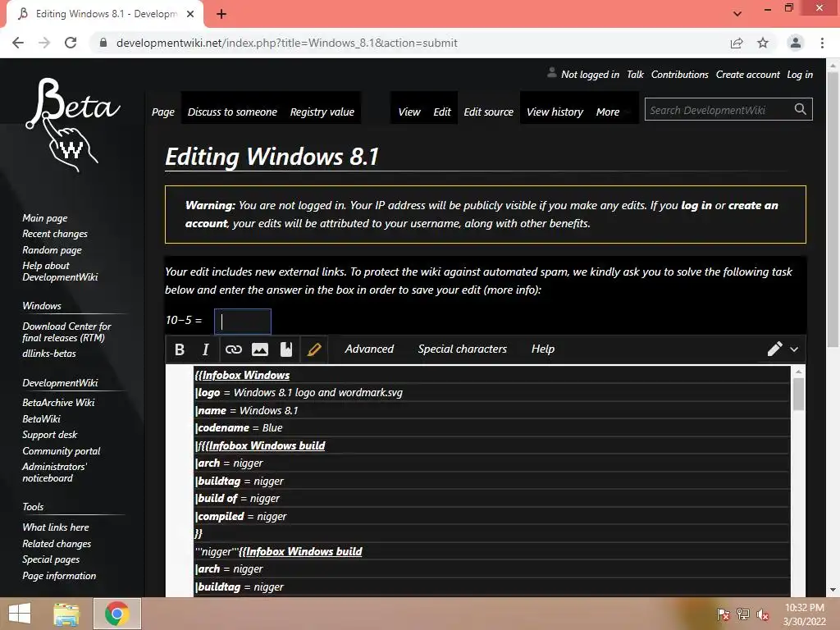Screen dimensions: 840x630
Task: Go to Main page in sidebar
Action: pos(45,218)
